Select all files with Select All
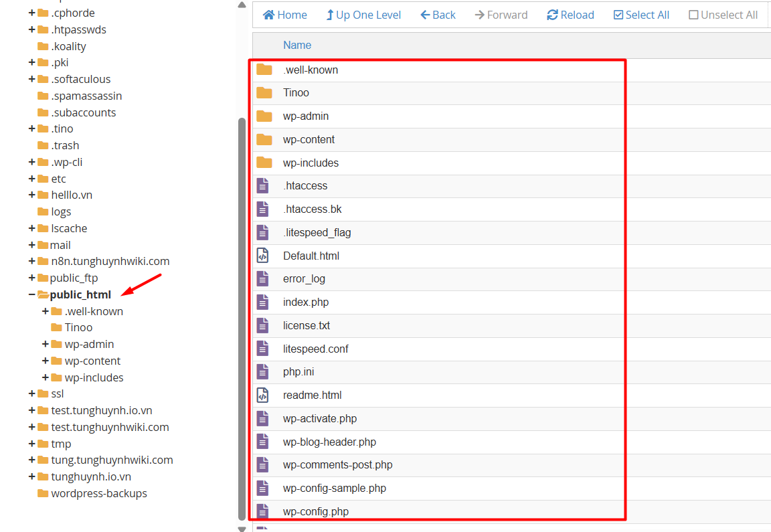Screen dimensions: 771x532 [641, 15]
